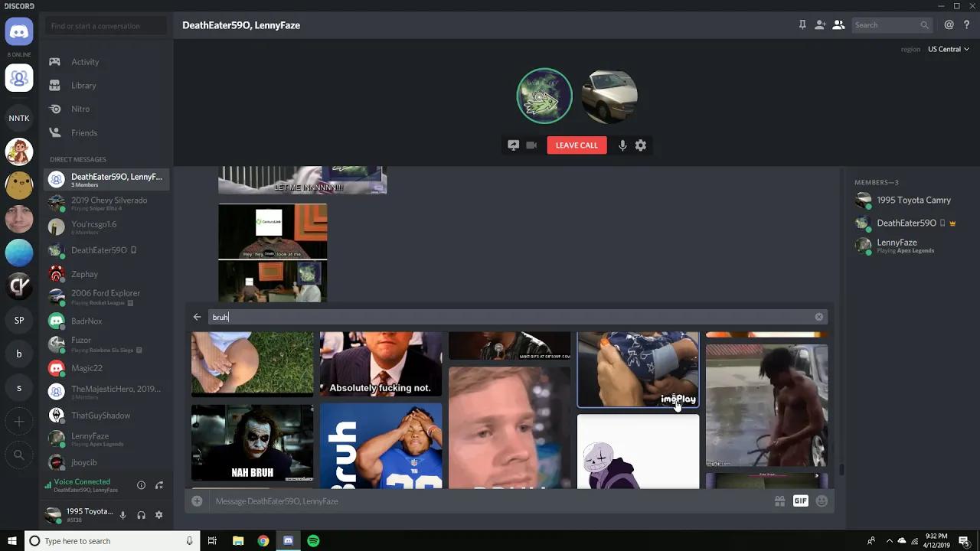Click Windows 'Type here to search' box
Image resolution: width=980 pixels, height=551 pixels.
113,541
